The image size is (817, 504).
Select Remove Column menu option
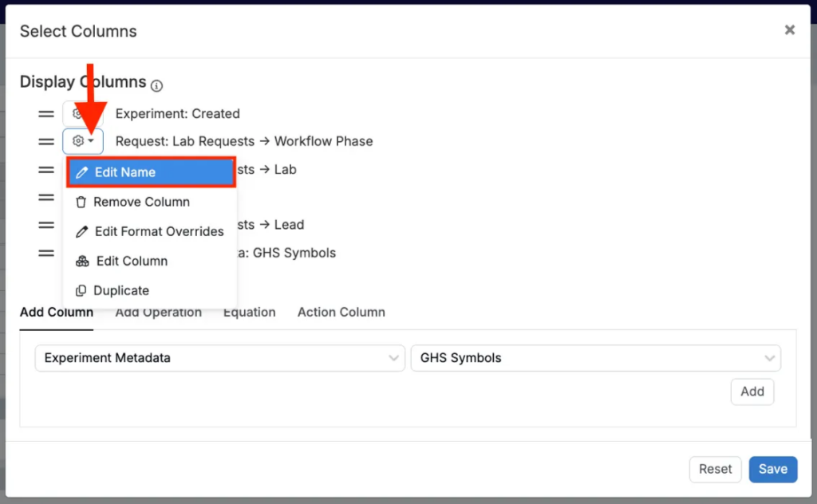pos(141,202)
